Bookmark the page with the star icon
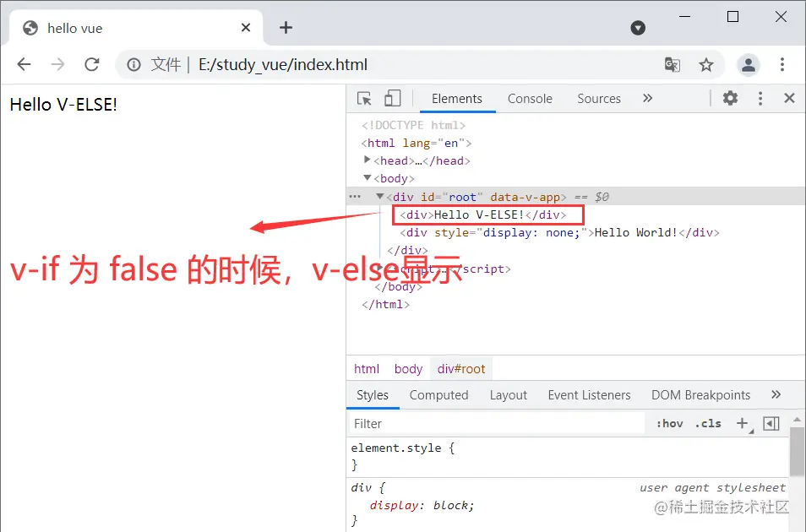The width and height of the screenshot is (806, 532). click(x=706, y=64)
